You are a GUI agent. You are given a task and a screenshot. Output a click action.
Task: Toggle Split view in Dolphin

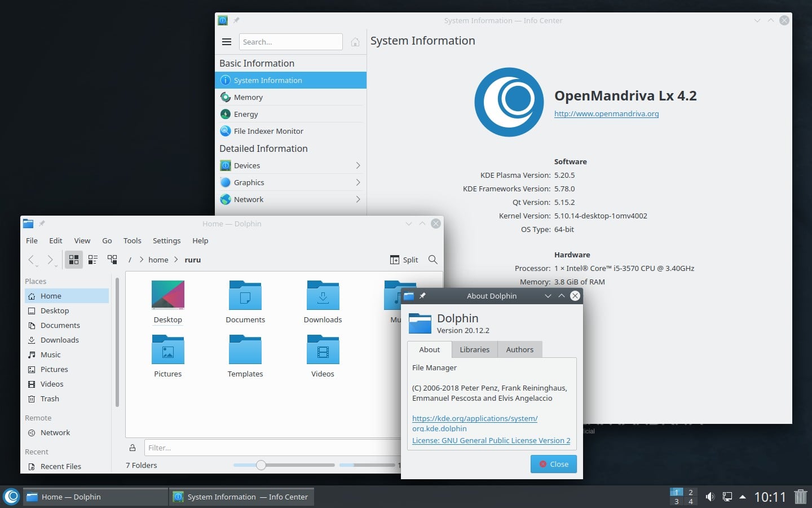point(404,260)
